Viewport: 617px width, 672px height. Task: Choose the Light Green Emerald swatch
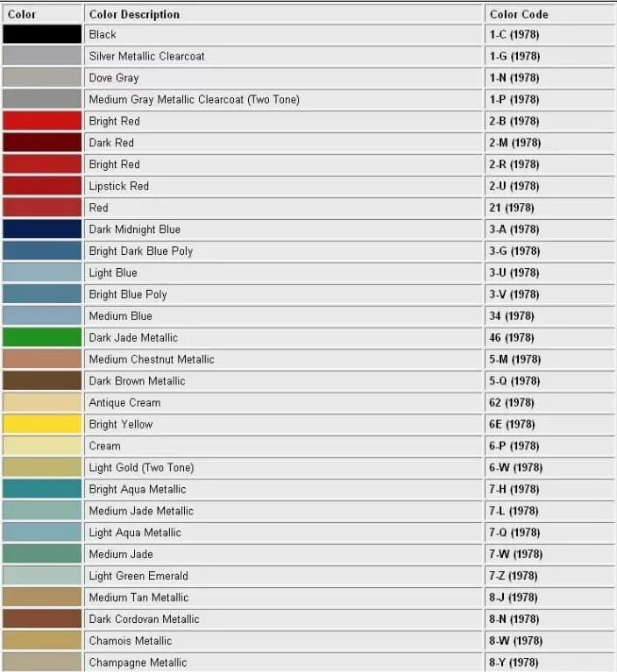42,575
